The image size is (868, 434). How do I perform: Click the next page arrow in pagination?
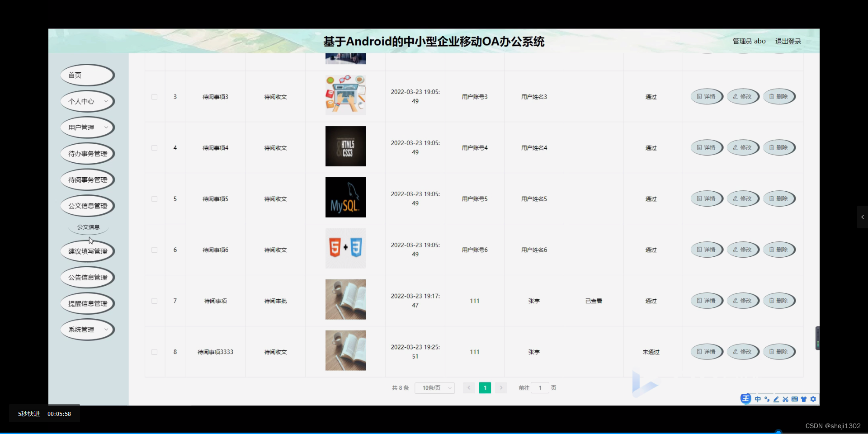501,388
